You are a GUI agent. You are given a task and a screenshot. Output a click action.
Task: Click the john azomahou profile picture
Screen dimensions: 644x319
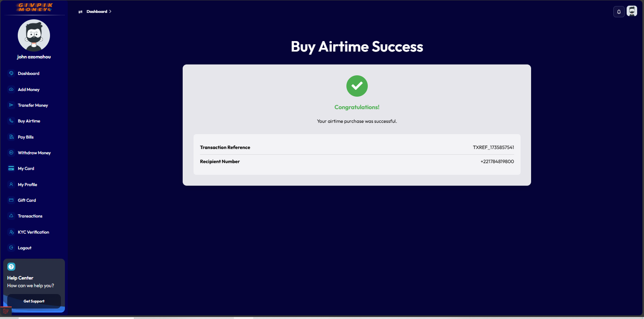click(x=34, y=35)
